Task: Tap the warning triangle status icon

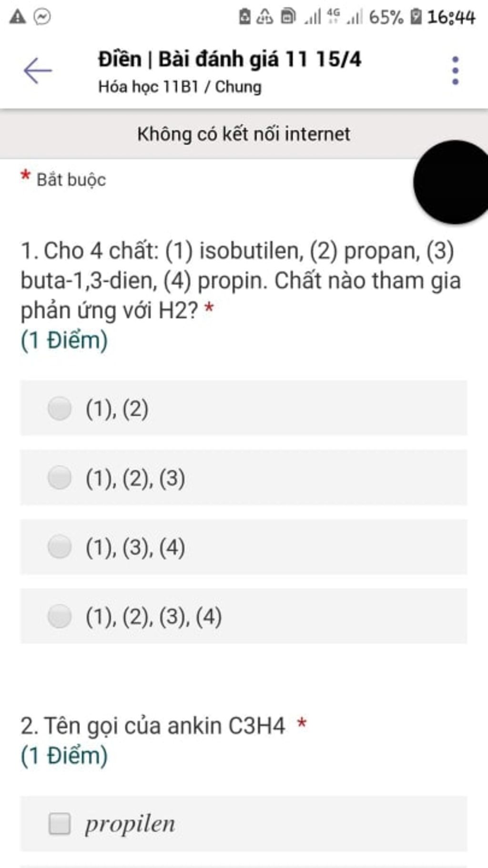Action: pyautogui.click(x=18, y=17)
